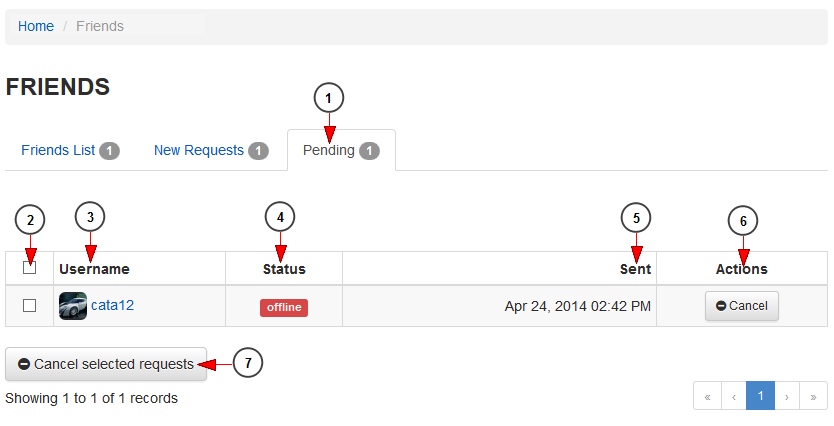Open the Home breadcrumb link
Viewport: 834px width, 426px height.
coord(36,26)
